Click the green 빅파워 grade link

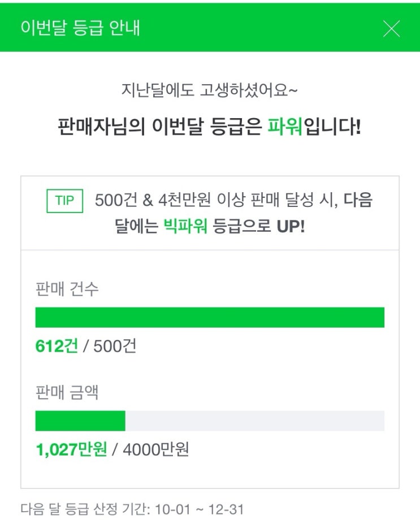pyautogui.click(x=185, y=227)
